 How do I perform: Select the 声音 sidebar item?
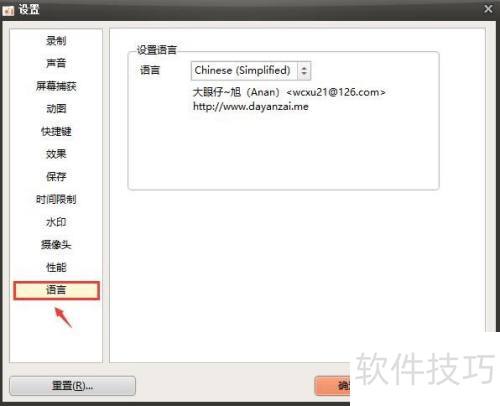click(x=56, y=63)
